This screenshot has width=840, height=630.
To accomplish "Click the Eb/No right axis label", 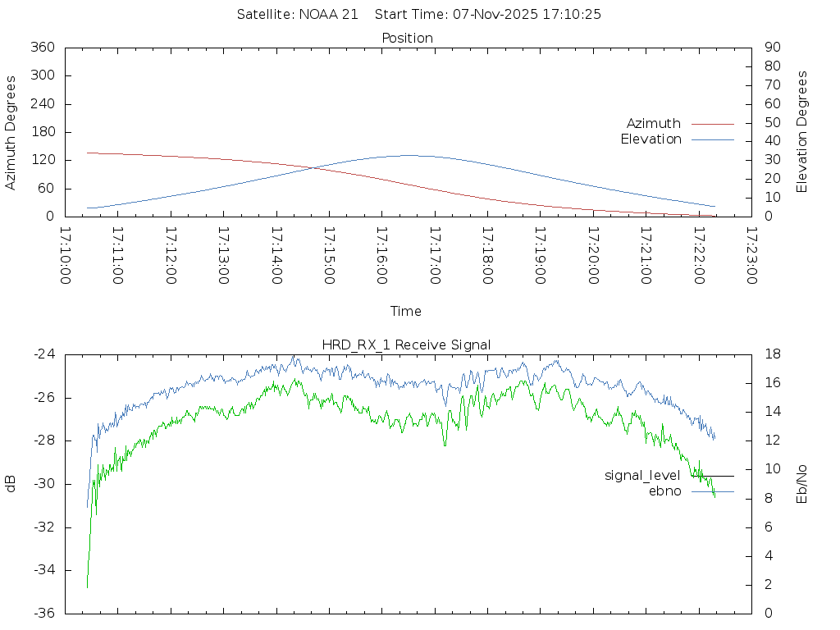I will (x=802, y=484).
